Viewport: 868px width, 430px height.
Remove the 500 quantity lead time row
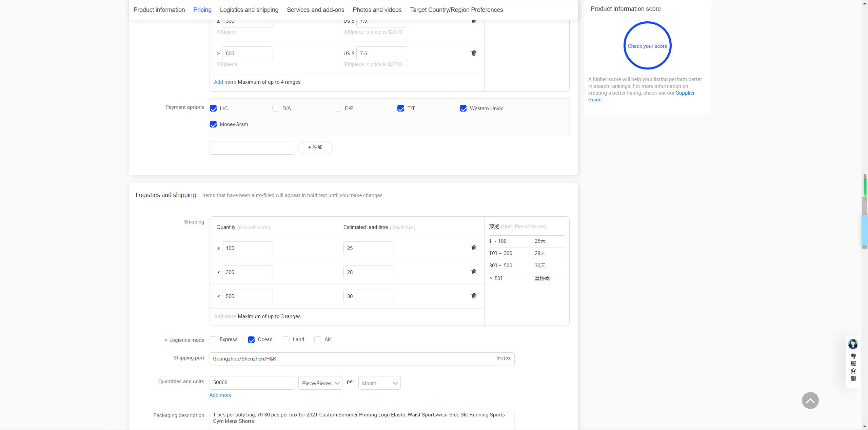[474, 296]
